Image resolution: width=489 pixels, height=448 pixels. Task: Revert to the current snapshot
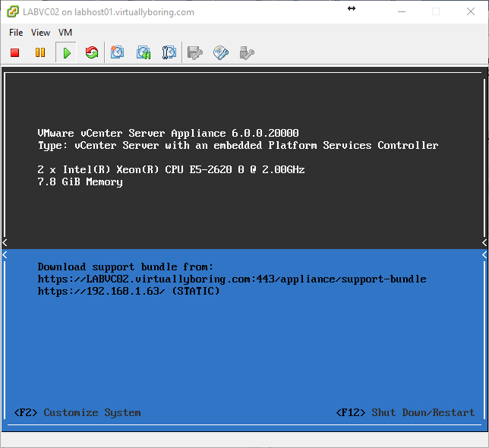pos(144,52)
